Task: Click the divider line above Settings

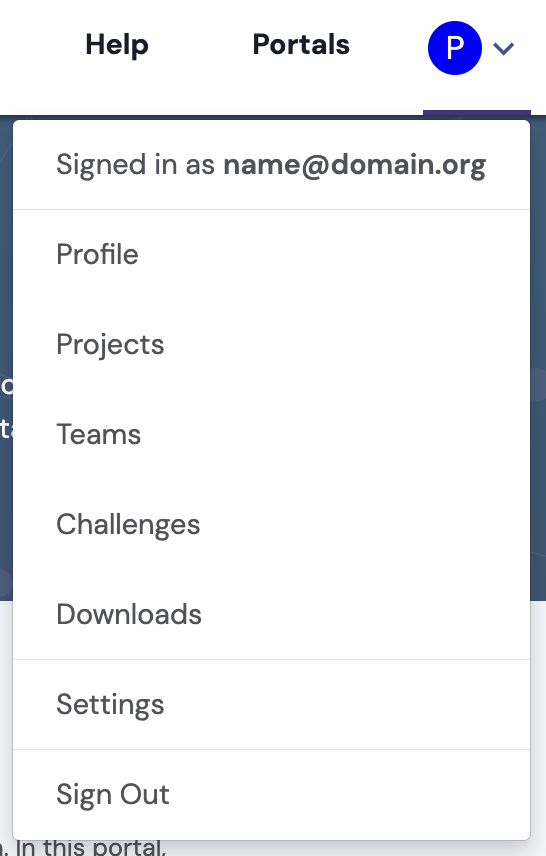Action: coord(271,659)
